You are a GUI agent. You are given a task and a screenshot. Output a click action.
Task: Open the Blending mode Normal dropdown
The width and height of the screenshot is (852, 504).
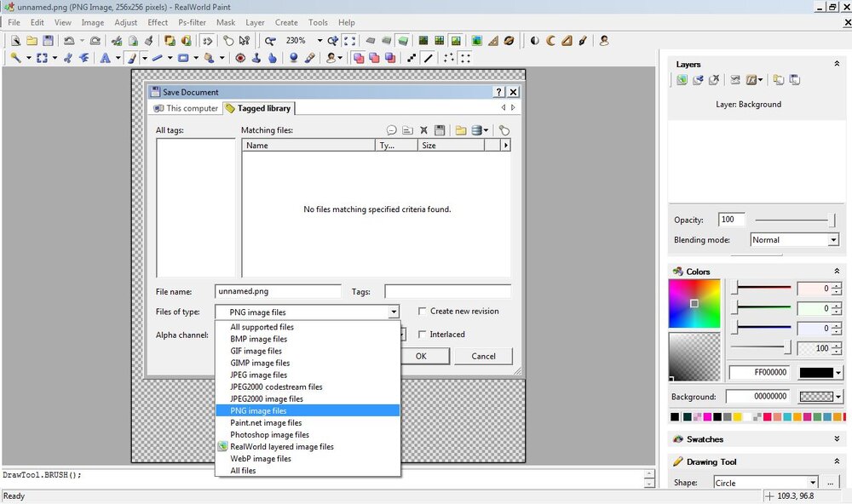pyautogui.click(x=794, y=239)
